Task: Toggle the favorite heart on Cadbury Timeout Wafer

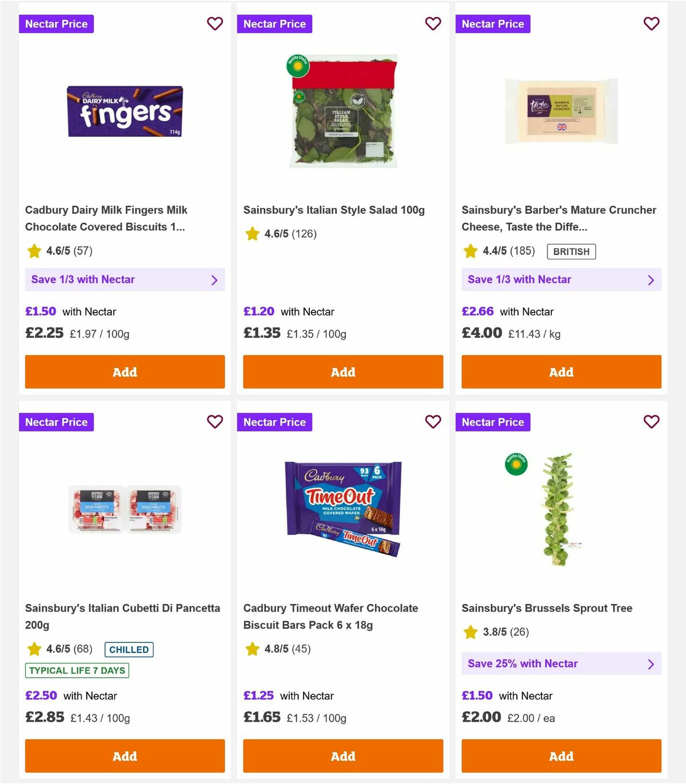Action: pyautogui.click(x=433, y=422)
